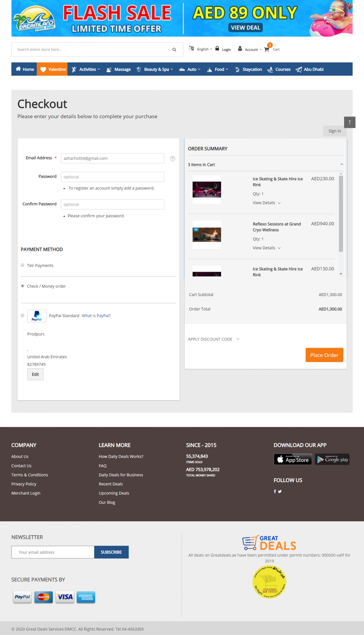Open the Home menu item

click(24, 69)
